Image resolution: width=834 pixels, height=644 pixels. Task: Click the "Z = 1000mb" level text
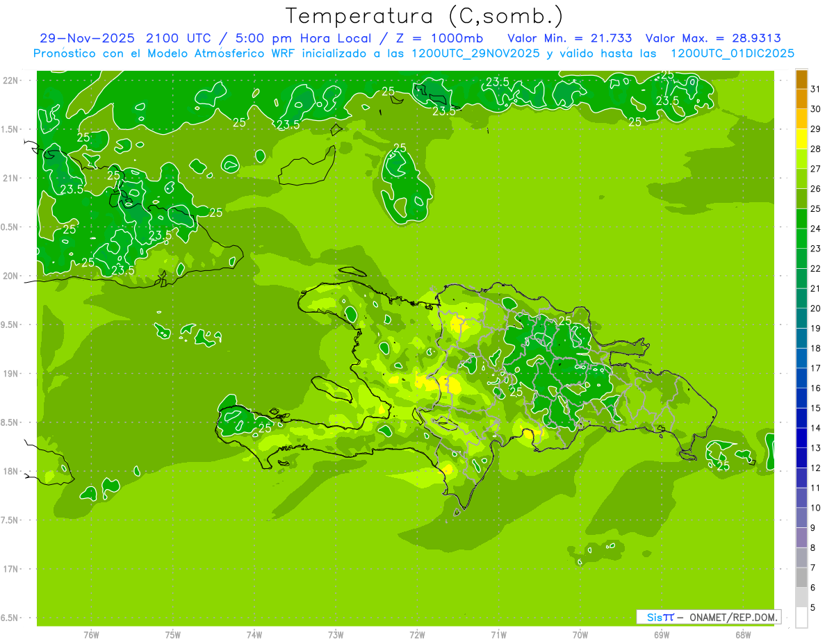coord(441,38)
